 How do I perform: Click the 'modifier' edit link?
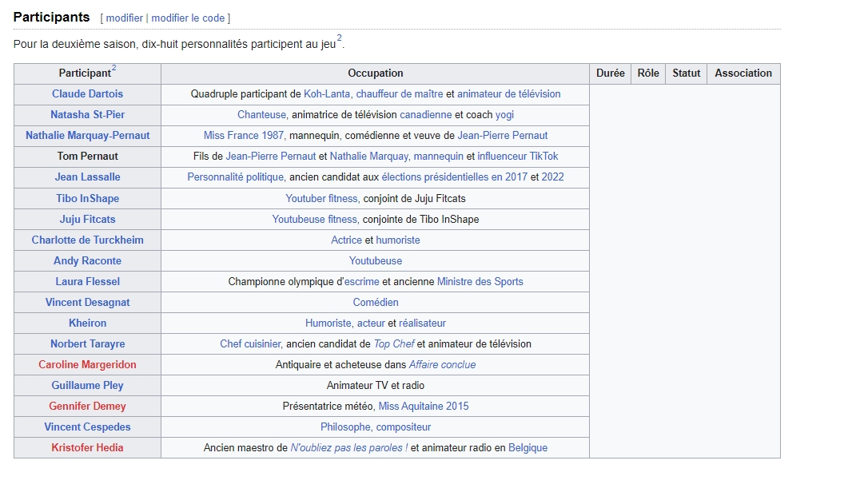[x=125, y=18]
